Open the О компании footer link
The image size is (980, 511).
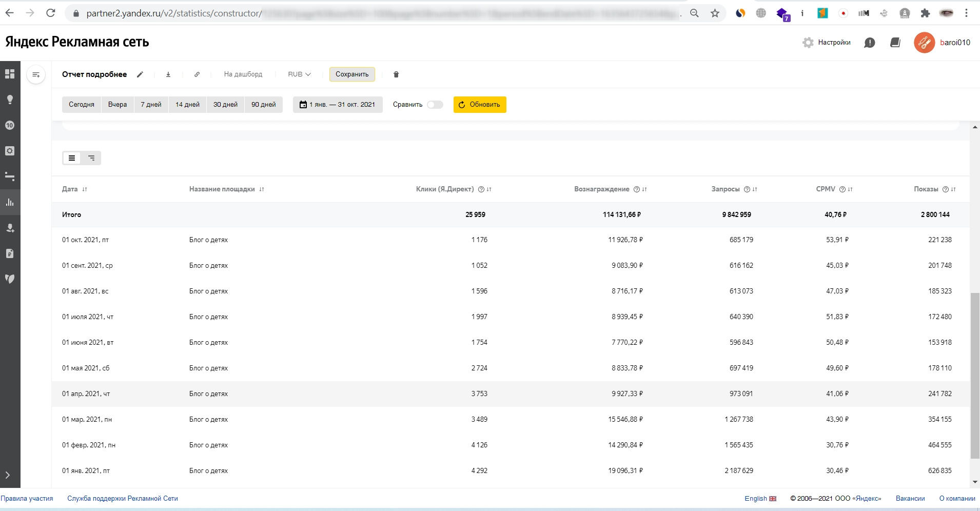pos(957,499)
